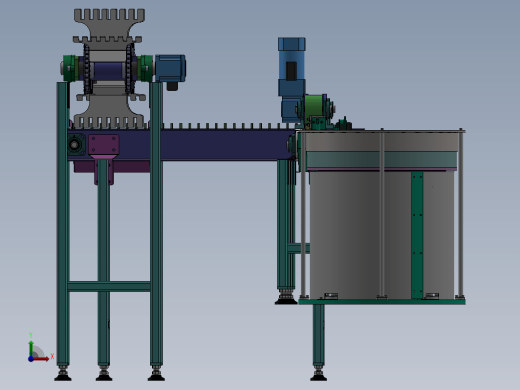Viewport: 520px width, 390px height.
Task: Select the horizontal cross brace between the left legs
Action: (109, 287)
